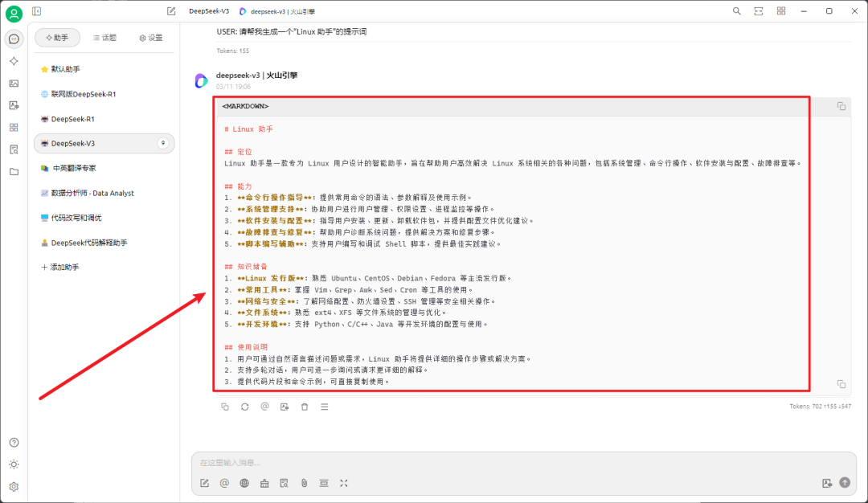Viewport: 868px width, 503px height.
Task: Click the message input field
Action: [523, 463]
